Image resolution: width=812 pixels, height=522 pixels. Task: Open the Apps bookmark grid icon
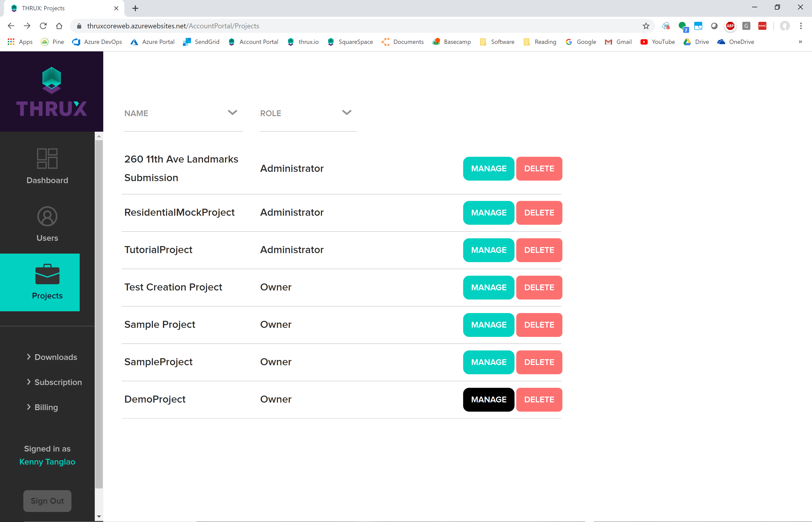tap(11, 42)
